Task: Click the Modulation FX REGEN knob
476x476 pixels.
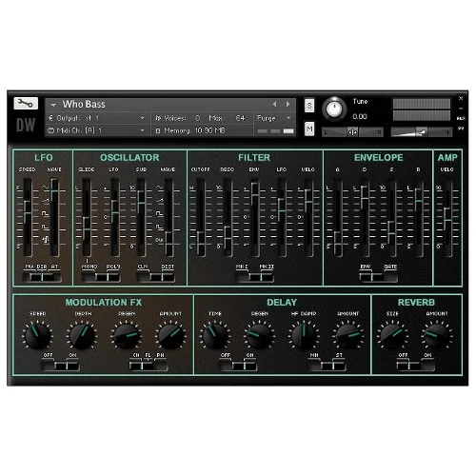Action: tap(127, 335)
